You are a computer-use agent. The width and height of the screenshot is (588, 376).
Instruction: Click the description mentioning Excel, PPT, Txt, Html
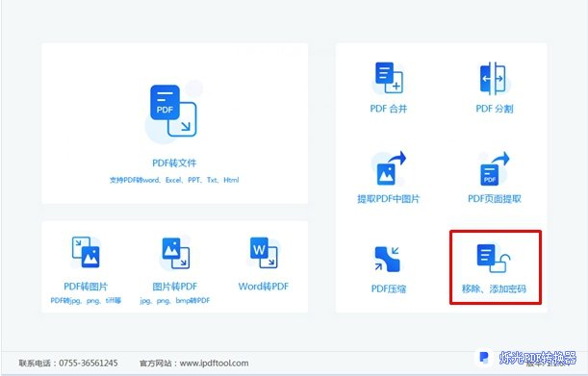click(174, 180)
